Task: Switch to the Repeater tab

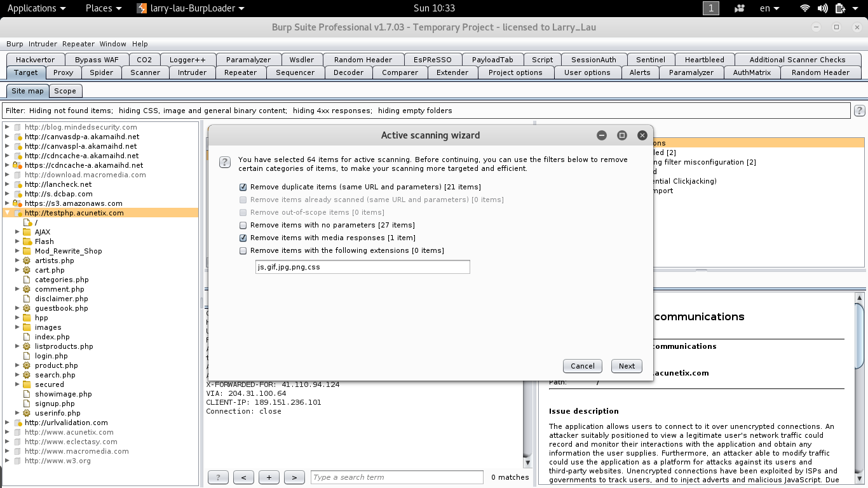Action: [x=240, y=72]
